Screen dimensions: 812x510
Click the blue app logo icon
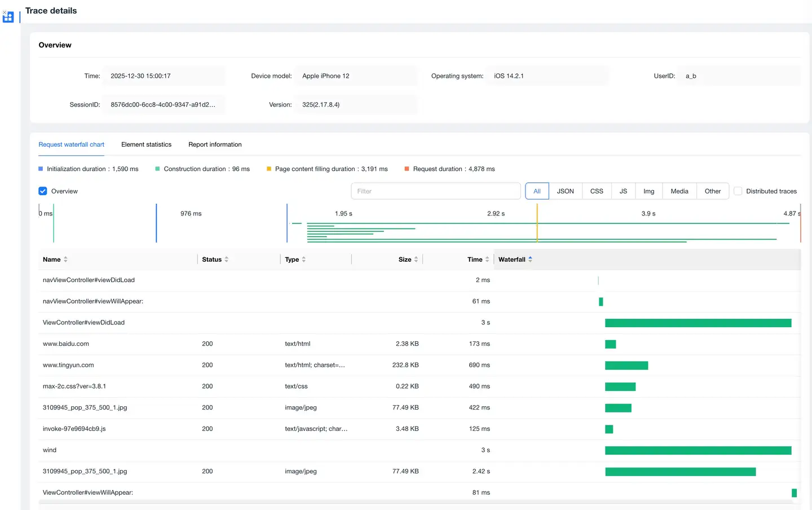(x=8, y=17)
